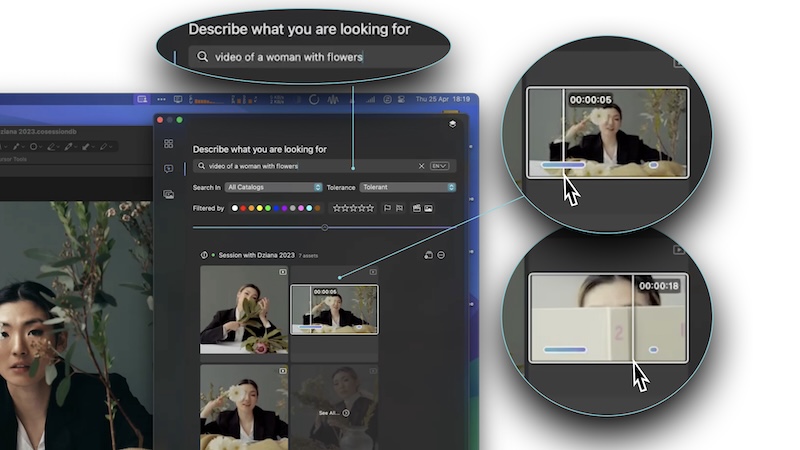This screenshot has height=450, width=800.
Task: Open the Tolerant tolerance dropdown
Action: pos(408,187)
